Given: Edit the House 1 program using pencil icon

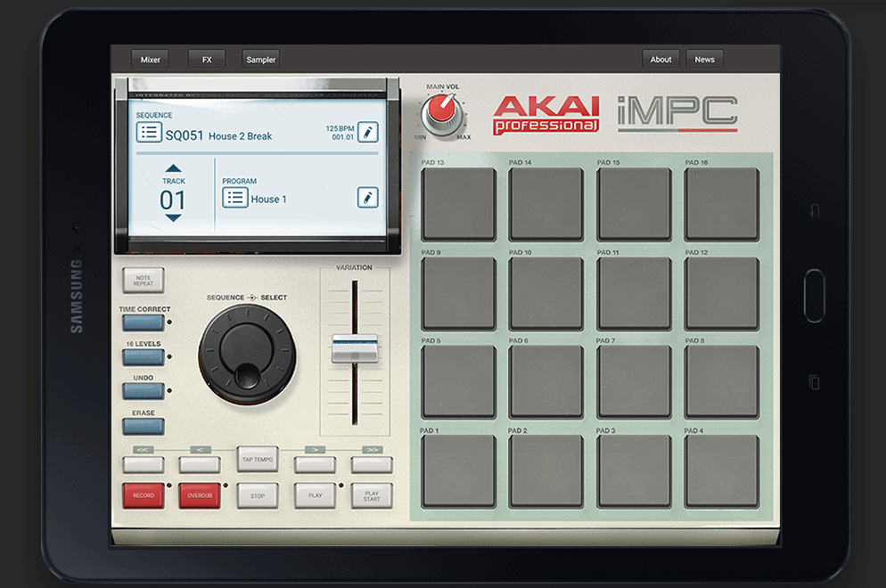Looking at the screenshot, I should coord(367,197).
